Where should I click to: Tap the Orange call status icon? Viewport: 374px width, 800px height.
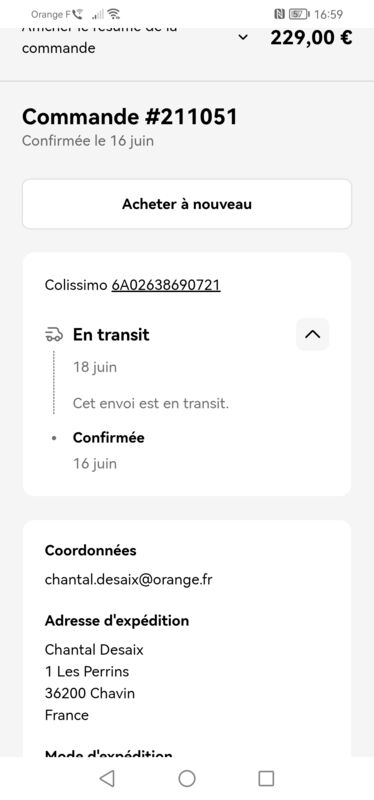click(x=78, y=14)
